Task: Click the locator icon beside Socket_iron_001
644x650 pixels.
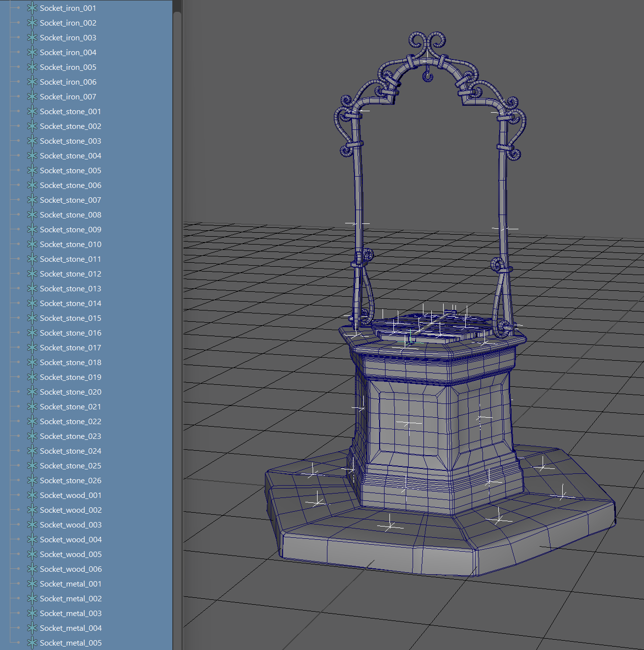Action: point(32,8)
